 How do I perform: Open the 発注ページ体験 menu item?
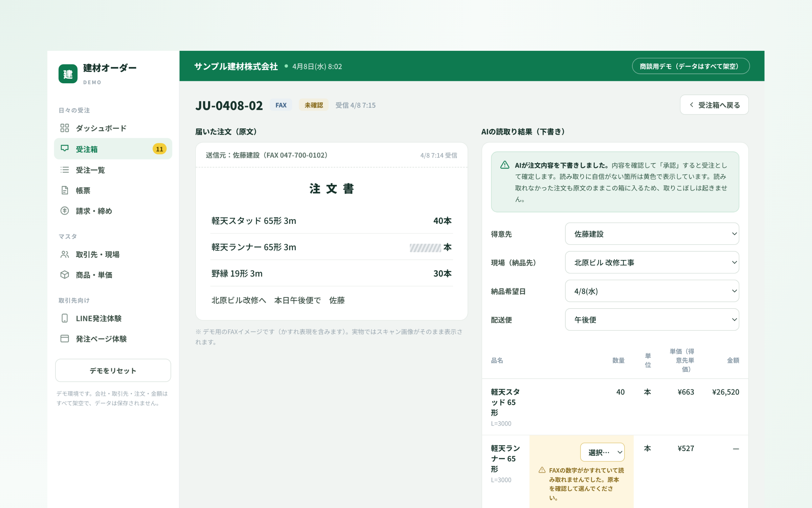(113, 339)
